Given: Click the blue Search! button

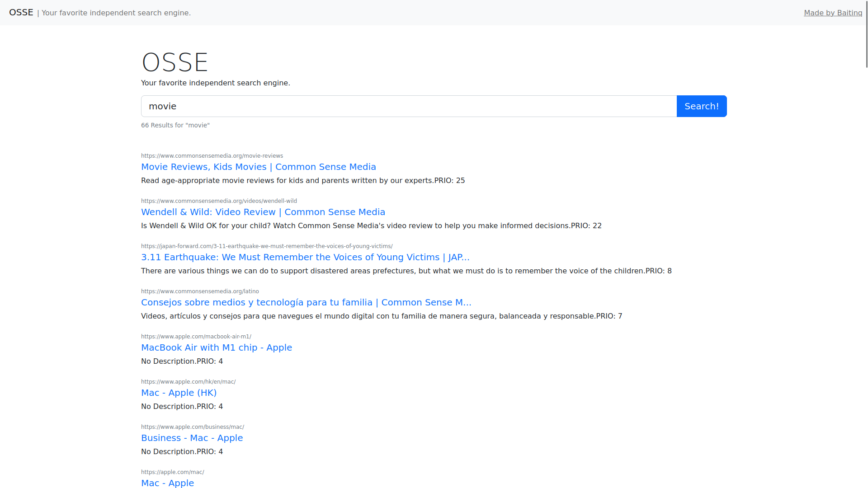Looking at the screenshot, I should (x=701, y=106).
